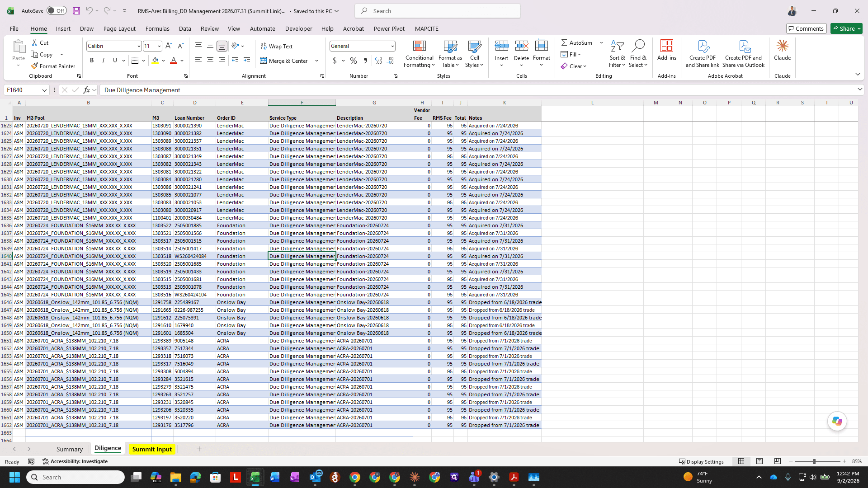Screen dimensions: 868x488
Task: Toggle underline formatting
Action: click(x=115, y=61)
